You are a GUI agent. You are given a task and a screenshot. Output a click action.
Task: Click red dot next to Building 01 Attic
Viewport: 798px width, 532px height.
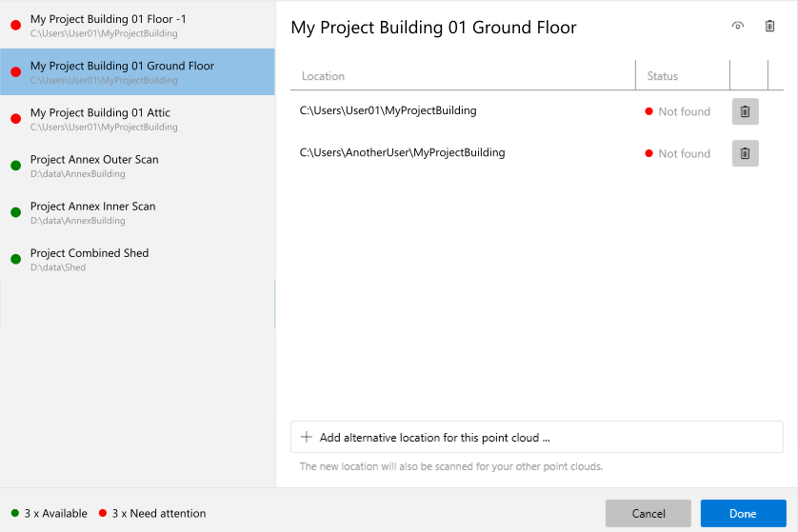point(15,119)
